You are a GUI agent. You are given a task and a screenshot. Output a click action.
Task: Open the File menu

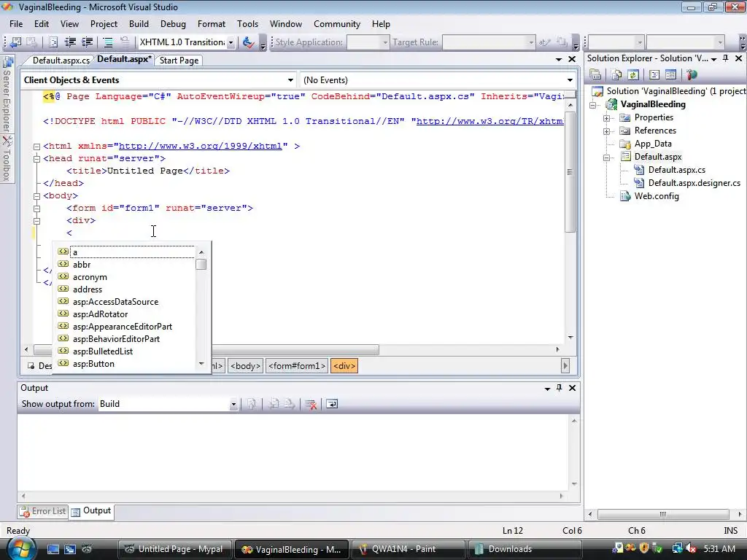point(16,24)
